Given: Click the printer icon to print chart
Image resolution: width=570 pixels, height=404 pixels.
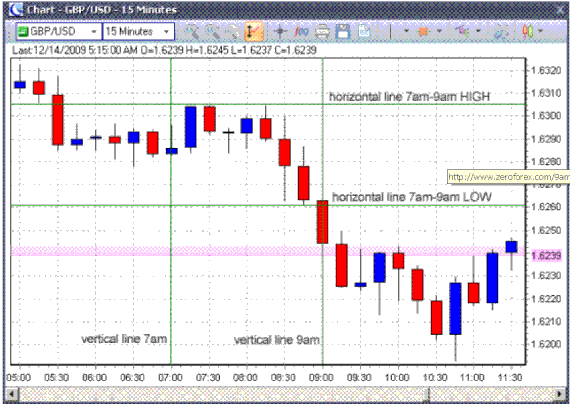Looking at the screenshot, I should pos(322,32).
